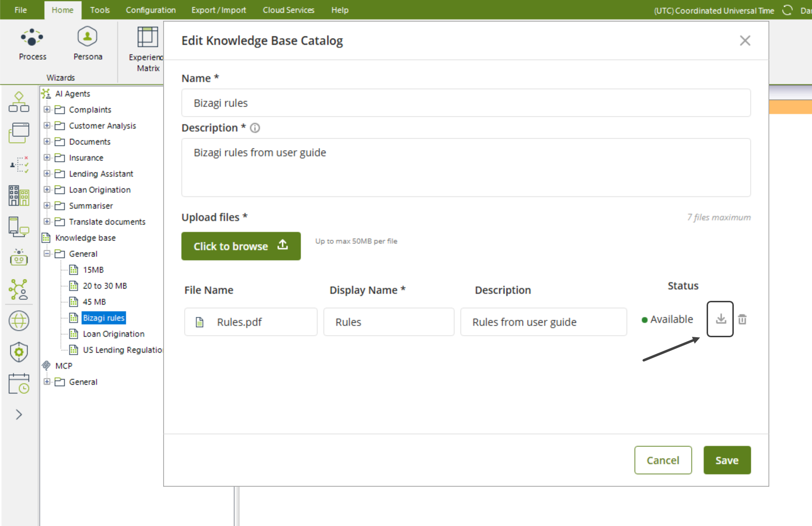Expand the Loan Origination agents folder

coord(47,190)
